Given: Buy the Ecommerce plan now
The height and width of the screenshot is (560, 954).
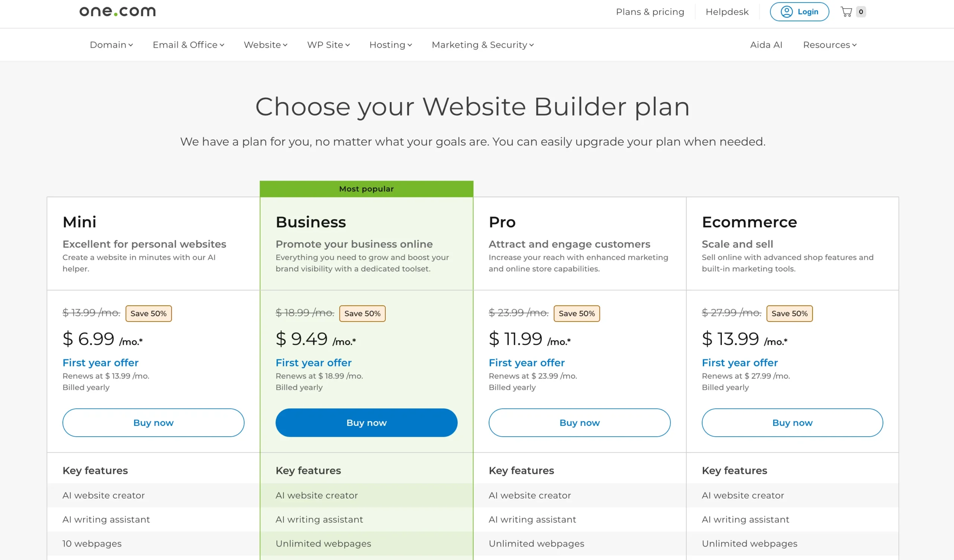Looking at the screenshot, I should (x=792, y=423).
